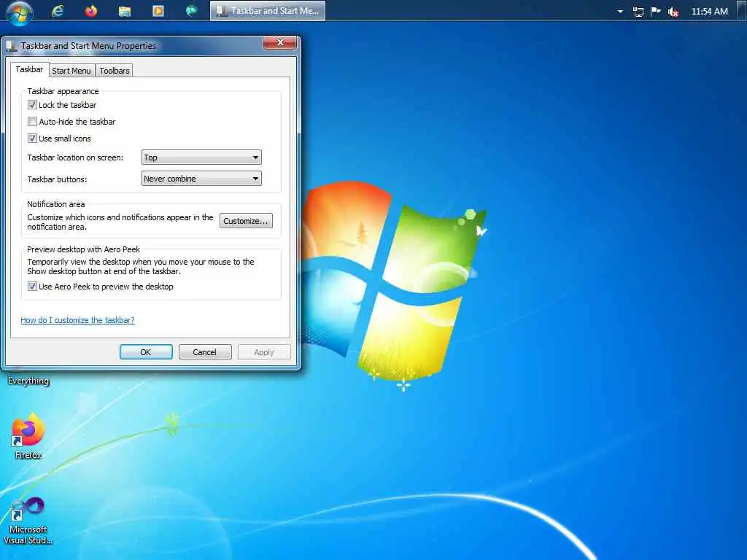Open How do I customize the taskbar link

point(77,320)
